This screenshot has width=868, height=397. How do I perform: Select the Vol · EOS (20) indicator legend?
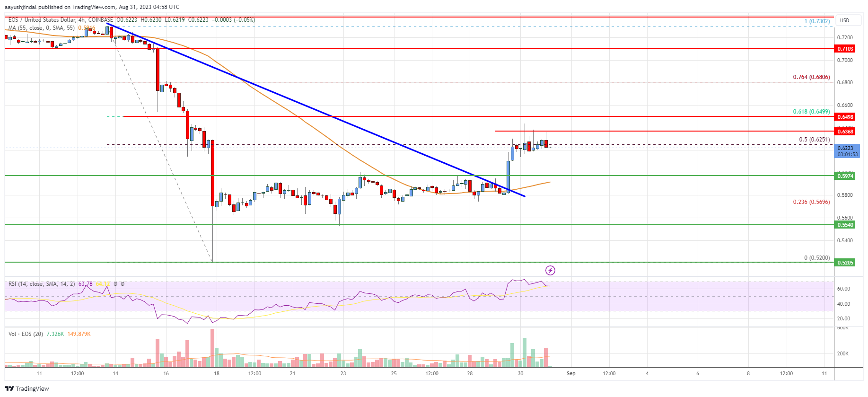[x=26, y=334]
